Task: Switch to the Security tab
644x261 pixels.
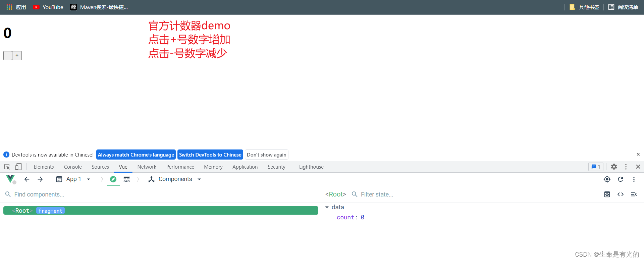Action: coord(276,167)
